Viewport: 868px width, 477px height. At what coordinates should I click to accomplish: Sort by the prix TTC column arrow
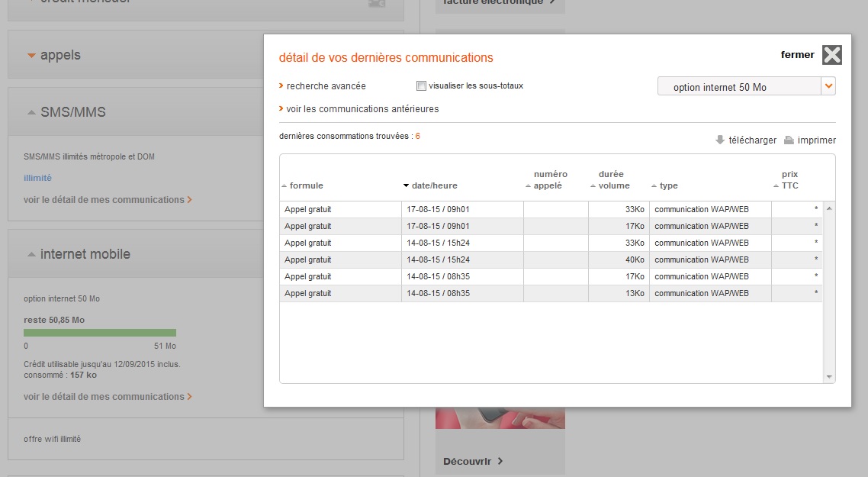click(776, 186)
